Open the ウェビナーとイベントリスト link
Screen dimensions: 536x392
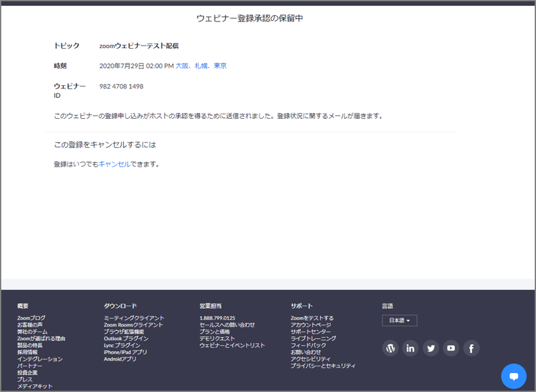point(232,345)
